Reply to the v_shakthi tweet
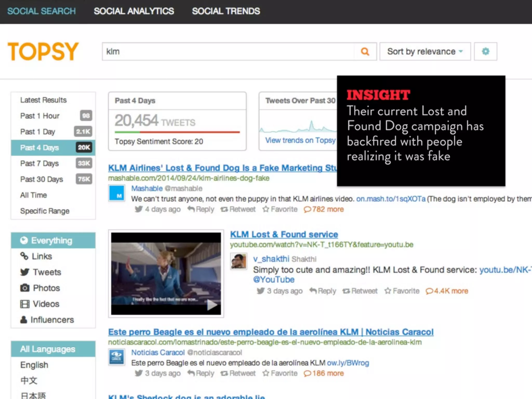The height and width of the screenshot is (399, 532). (323, 291)
